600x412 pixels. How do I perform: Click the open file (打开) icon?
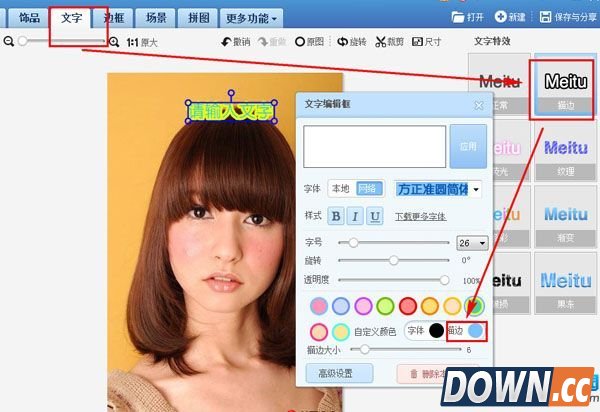coord(459,17)
